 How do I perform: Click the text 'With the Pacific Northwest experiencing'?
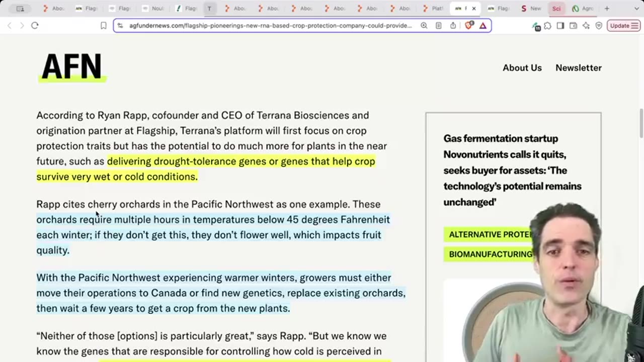[129, 278]
